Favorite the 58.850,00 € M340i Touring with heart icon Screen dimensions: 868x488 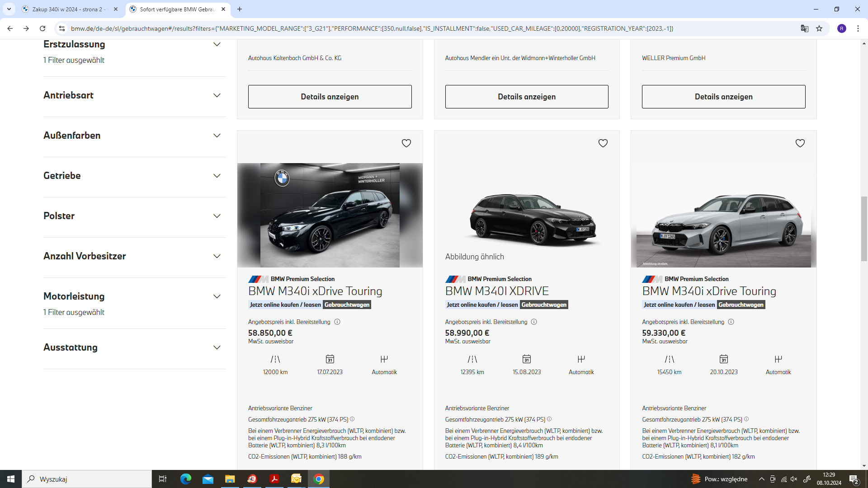pos(406,143)
